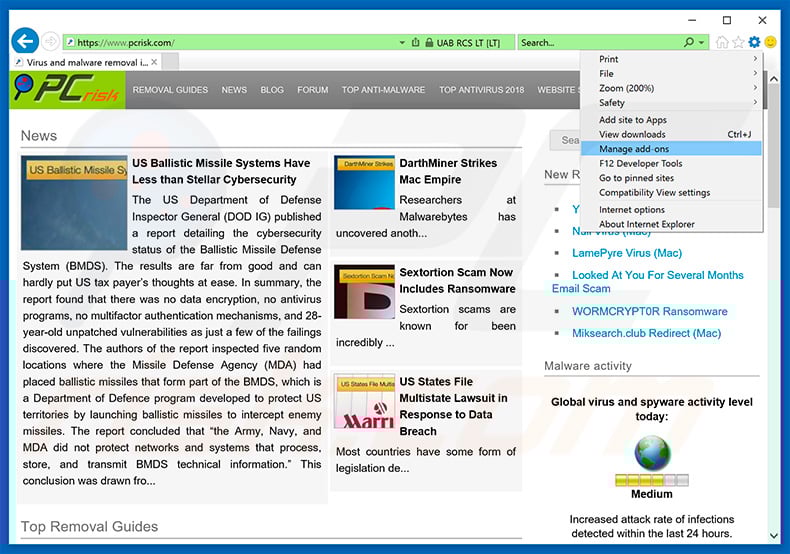Click the browser back arrow button
This screenshot has height=554, width=790.
[25, 41]
